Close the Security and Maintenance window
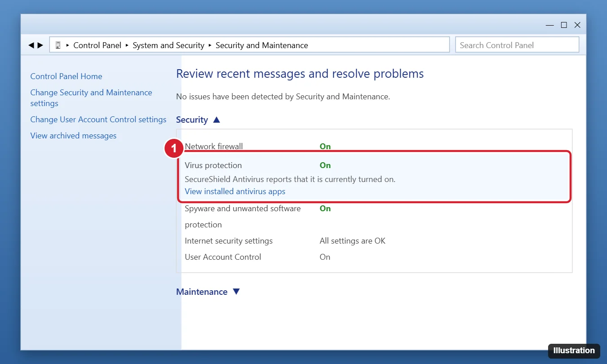The width and height of the screenshot is (607, 364). pos(577,25)
